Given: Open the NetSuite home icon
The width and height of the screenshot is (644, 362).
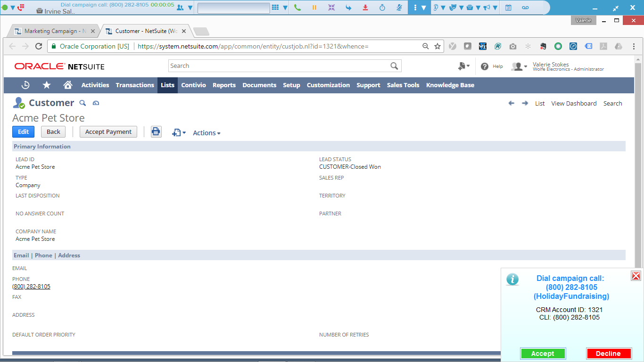Looking at the screenshot, I should point(68,85).
